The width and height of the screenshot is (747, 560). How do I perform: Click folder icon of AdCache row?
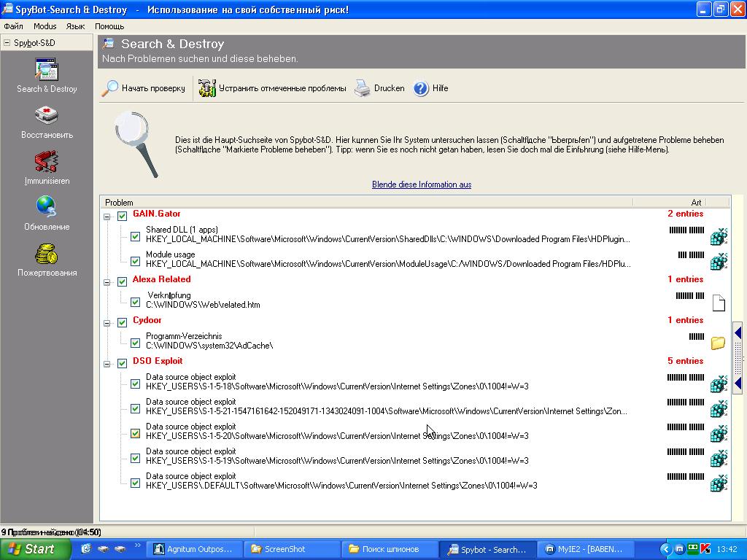pos(719,343)
